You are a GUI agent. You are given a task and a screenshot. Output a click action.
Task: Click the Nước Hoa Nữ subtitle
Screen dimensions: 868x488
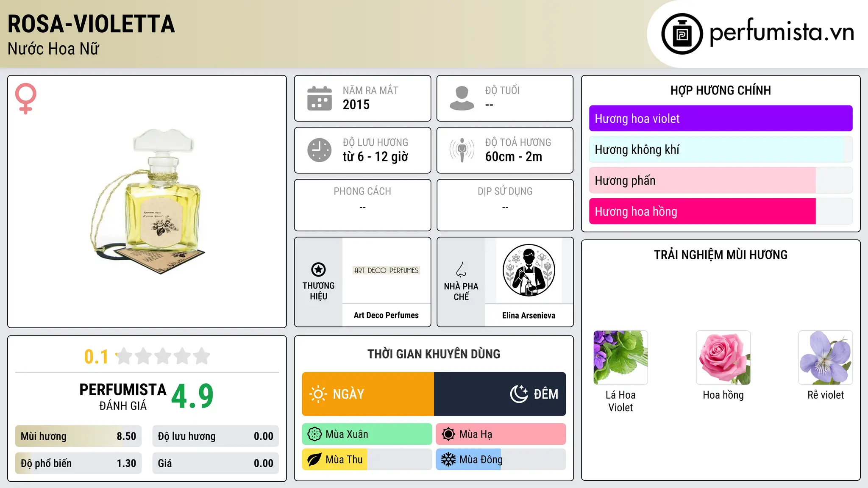[x=53, y=49]
